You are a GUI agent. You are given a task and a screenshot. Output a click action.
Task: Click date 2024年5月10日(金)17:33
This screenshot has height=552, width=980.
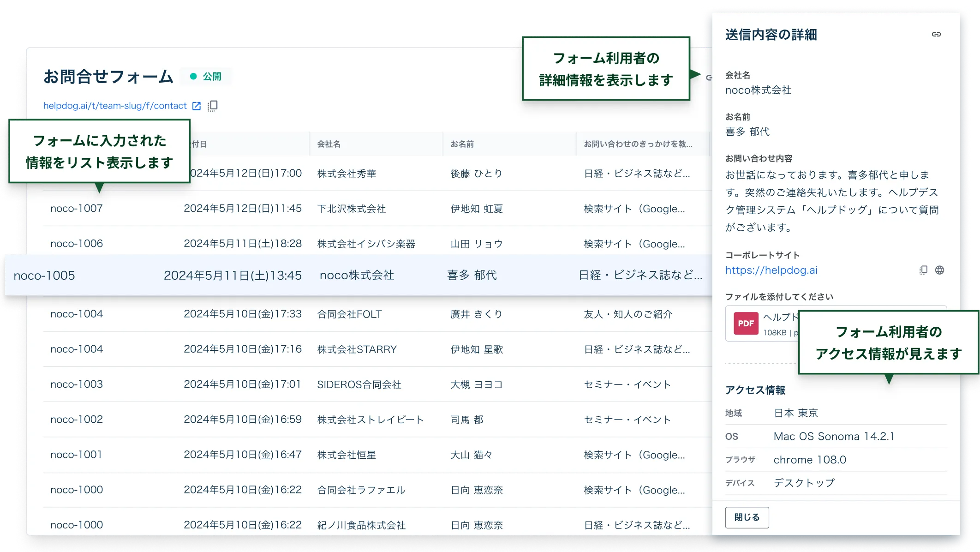[x=243, y=314]
